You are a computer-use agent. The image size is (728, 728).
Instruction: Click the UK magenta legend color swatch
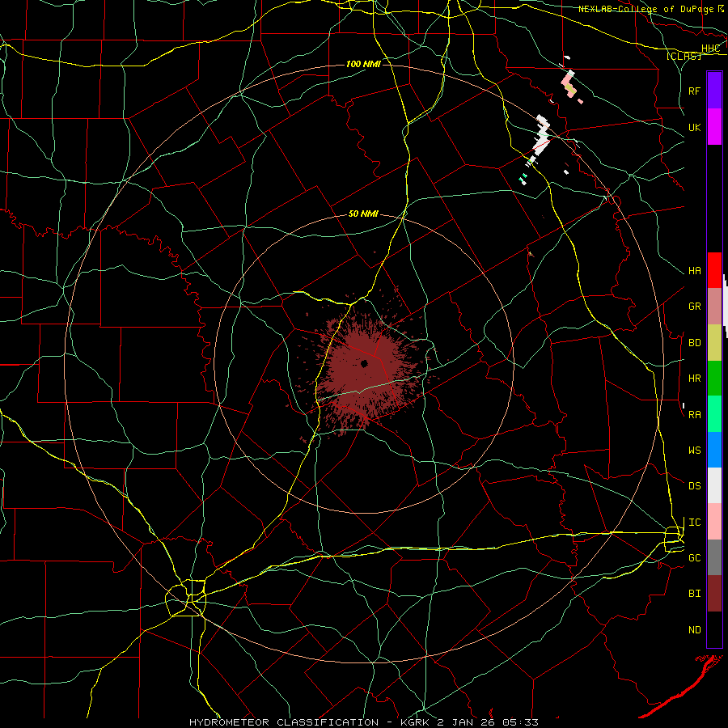click(714, 127)
